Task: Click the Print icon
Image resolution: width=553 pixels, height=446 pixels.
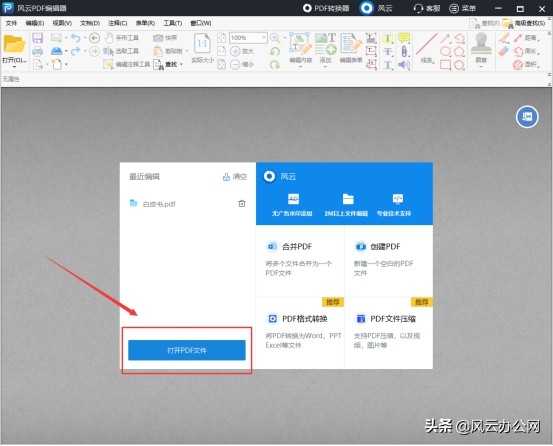Action: click(37, 51)
